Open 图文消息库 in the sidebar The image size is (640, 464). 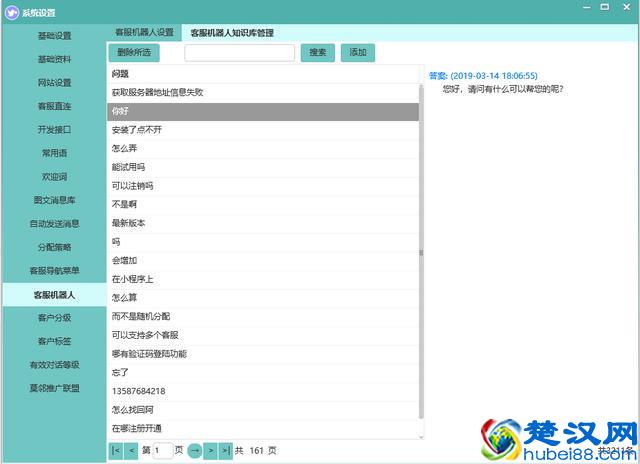54,200
